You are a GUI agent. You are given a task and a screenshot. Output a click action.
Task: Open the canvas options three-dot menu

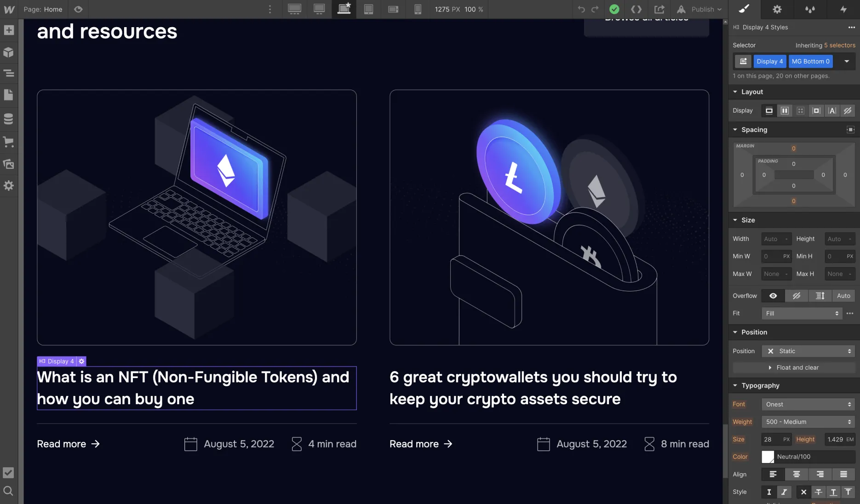(270, 9)
